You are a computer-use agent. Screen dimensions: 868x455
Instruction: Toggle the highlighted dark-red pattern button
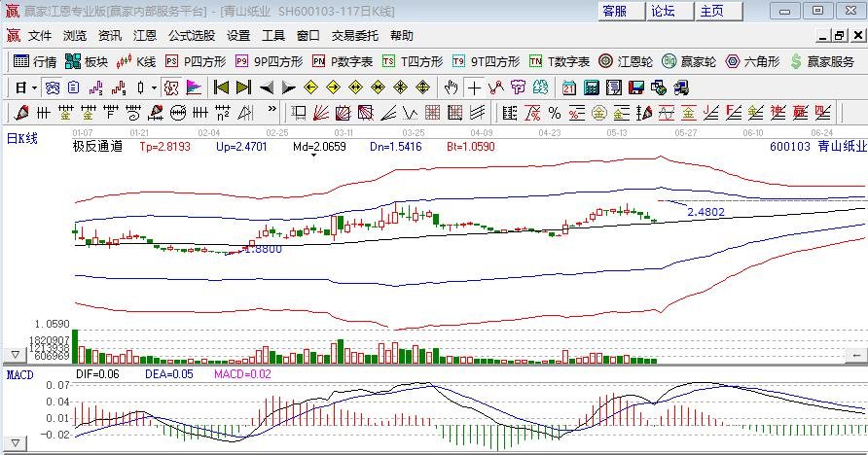171,87
